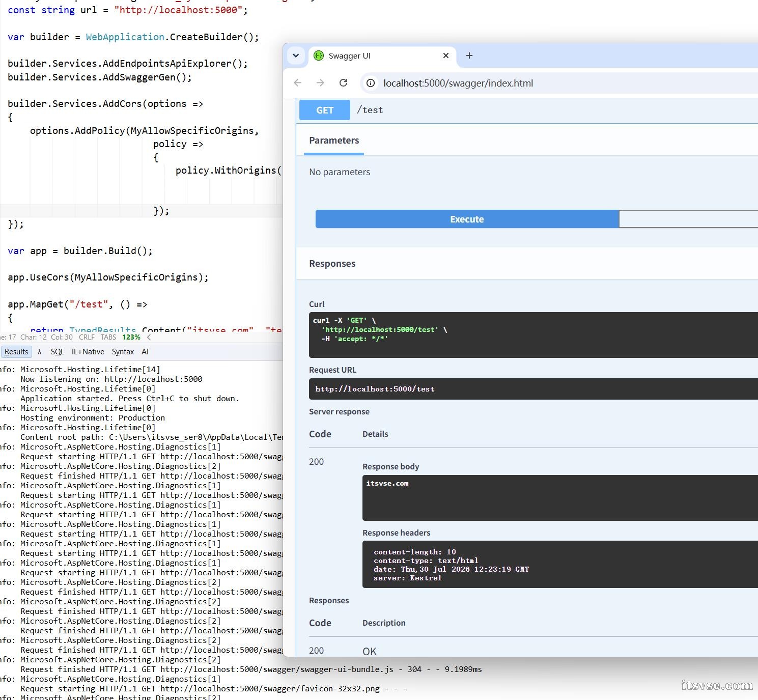The height and width of the screenshot is (700, 758).
Task: Click the 200 server response code
Action: (x=316, y=462)
